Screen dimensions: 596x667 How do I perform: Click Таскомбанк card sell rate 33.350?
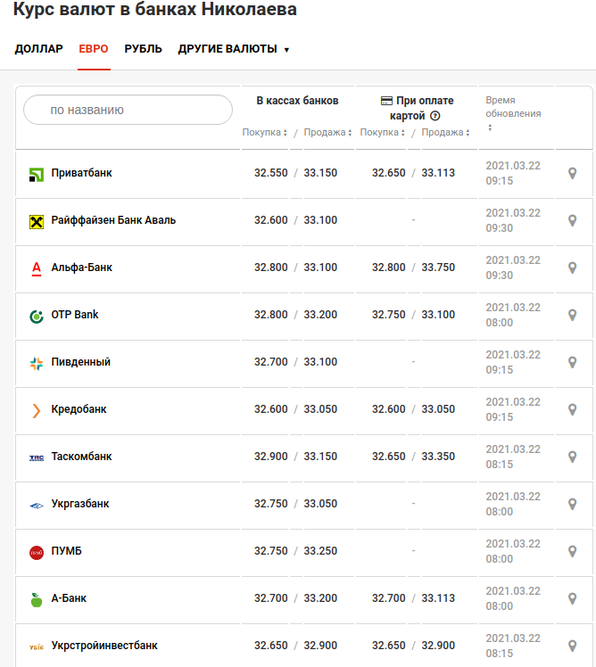click(438, 456)
